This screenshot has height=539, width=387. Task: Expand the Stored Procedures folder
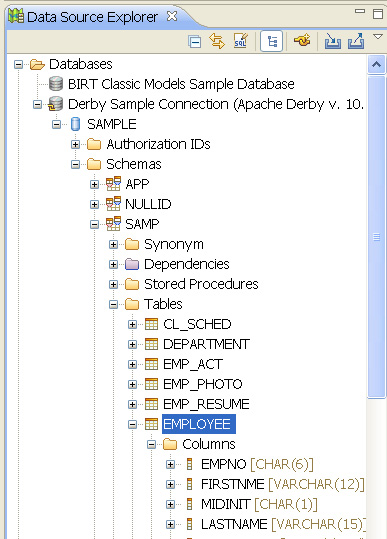point(113,284)
